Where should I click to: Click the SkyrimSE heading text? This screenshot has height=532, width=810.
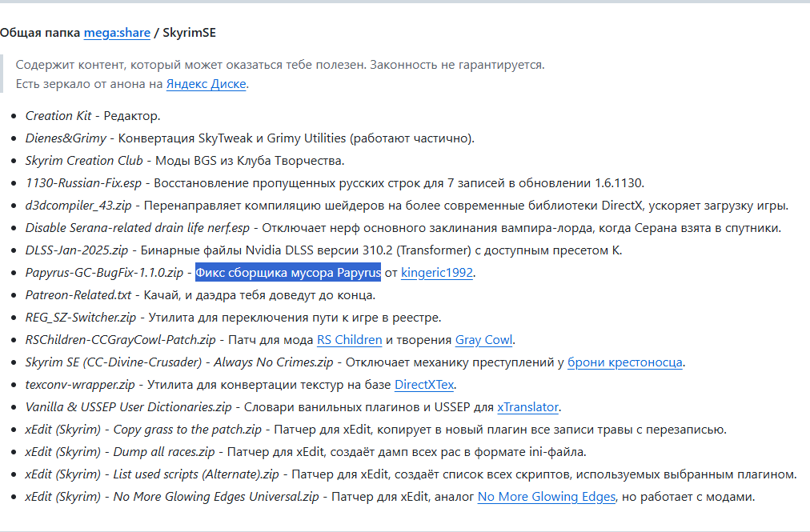pyautogui.click(x=189, y=33)
